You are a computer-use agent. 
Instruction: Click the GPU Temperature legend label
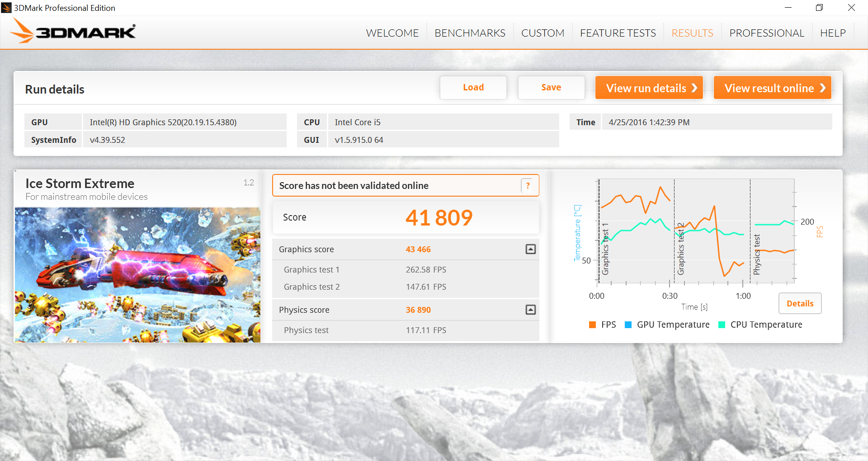tap(673, 325)
